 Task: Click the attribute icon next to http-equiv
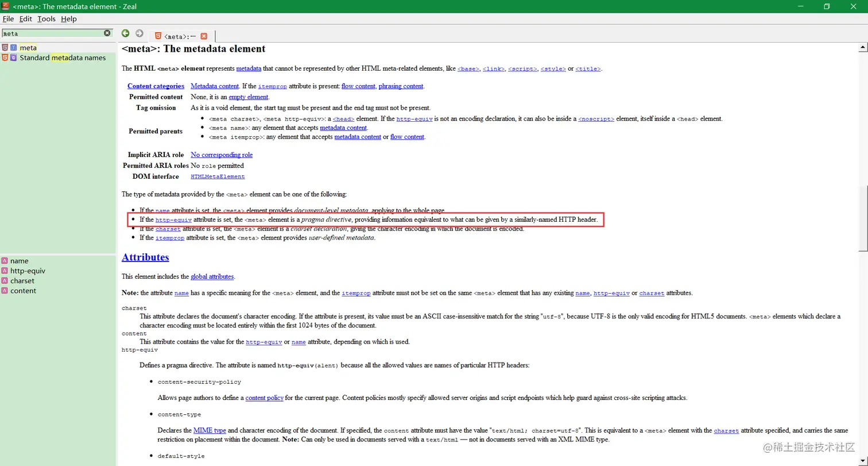click(x=5, y=271)
